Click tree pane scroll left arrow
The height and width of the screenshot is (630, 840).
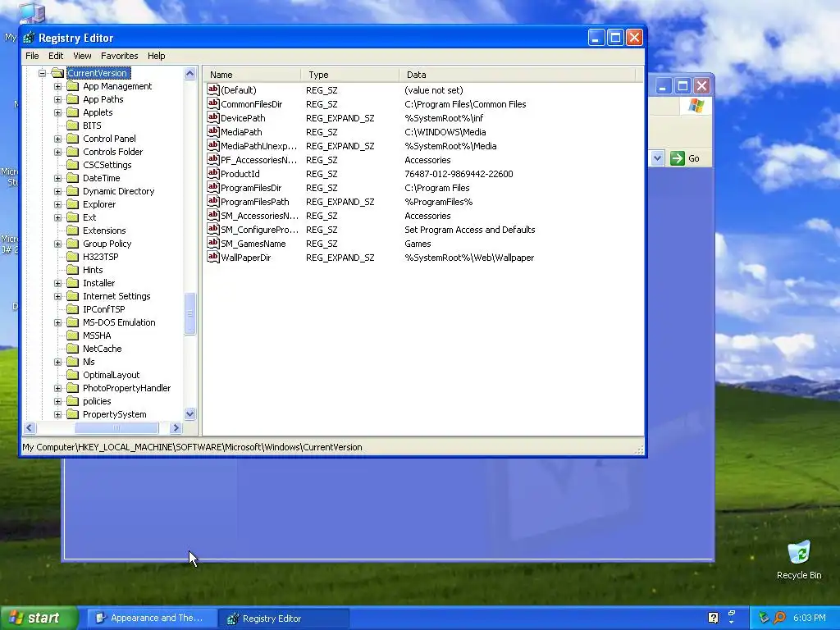[x=30, y=427]
